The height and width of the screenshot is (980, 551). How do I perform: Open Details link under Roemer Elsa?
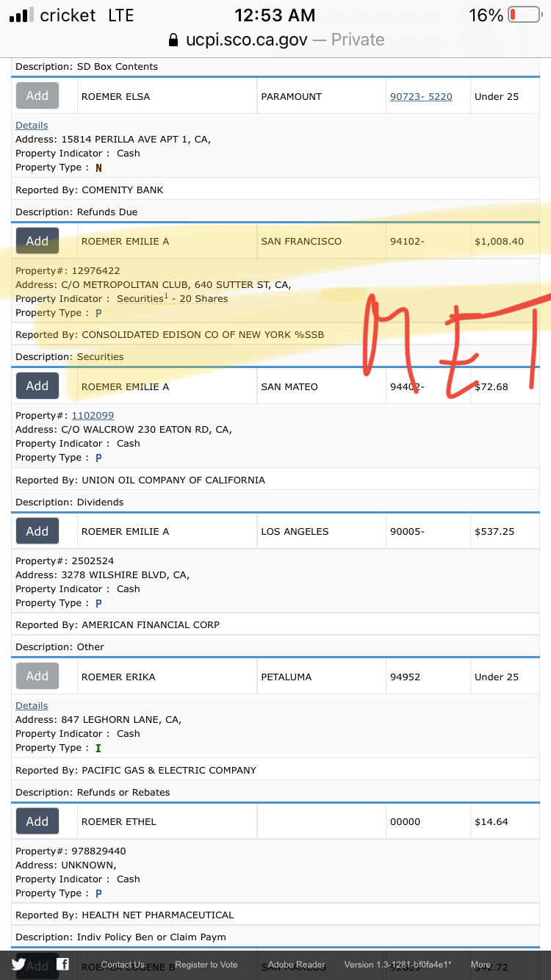pos(32,126)
